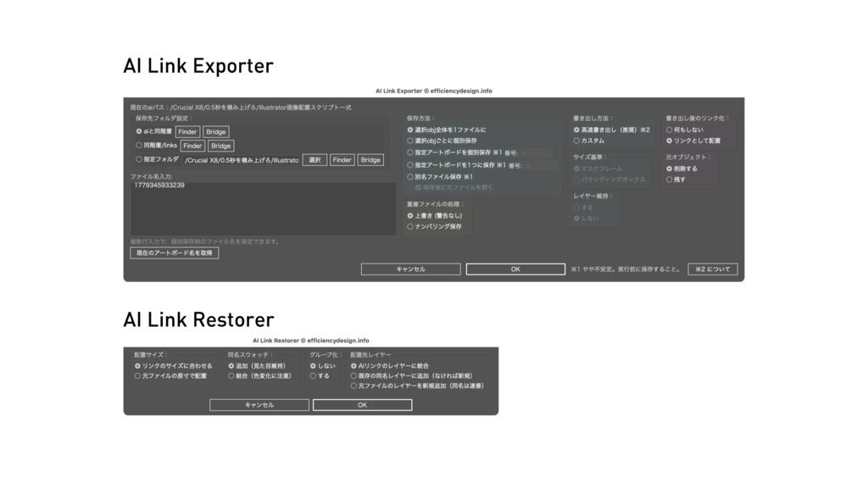This screenshot has height=488, width=868.
Task: Click 番号 field for 指定アートボードを個別保存
Action: tap(536, 153)
